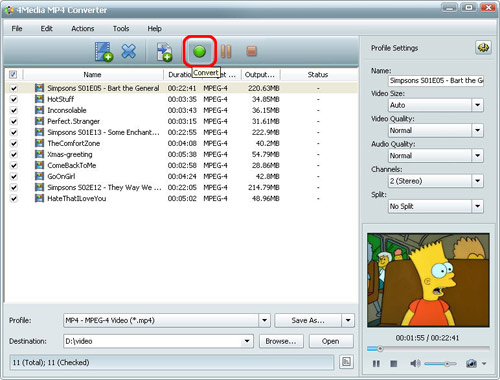
Task: Pause conversion using orange pause icon
Action: [226, 52]
